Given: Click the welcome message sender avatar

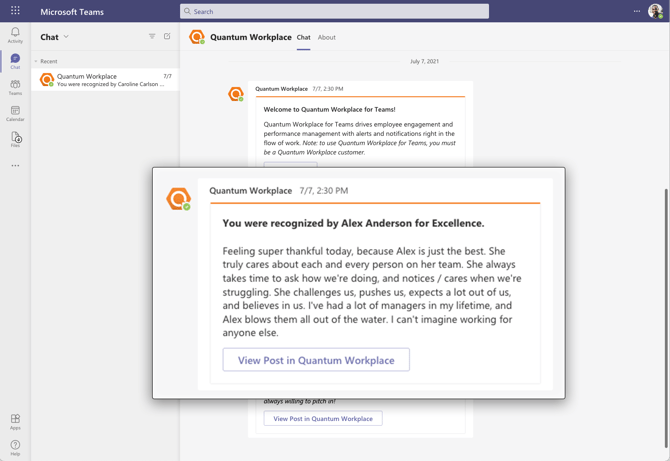Looking at the screenshot, I should click(236, 94).
